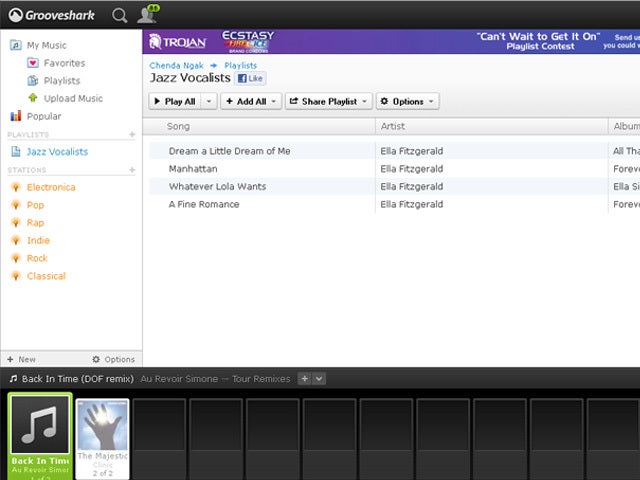Click the Upload Music green arrow icon
The width and height of the screenshot is (640, 480).
[33, 98]
